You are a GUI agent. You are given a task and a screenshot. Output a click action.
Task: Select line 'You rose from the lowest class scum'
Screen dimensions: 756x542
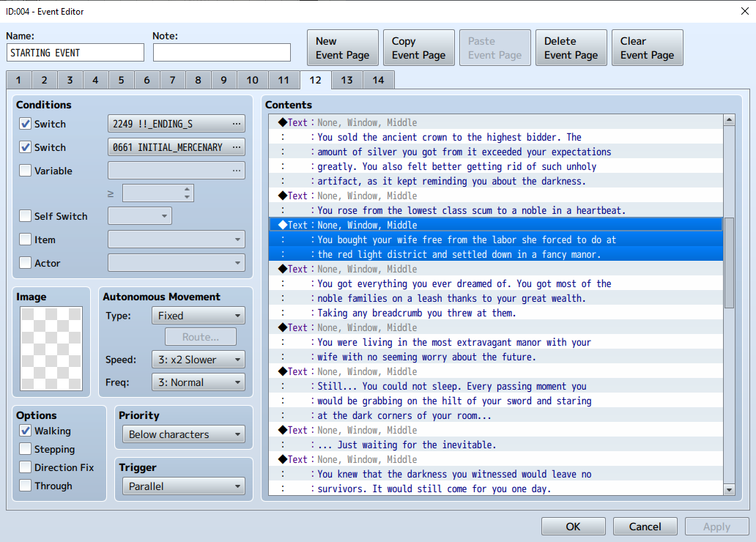496,211
